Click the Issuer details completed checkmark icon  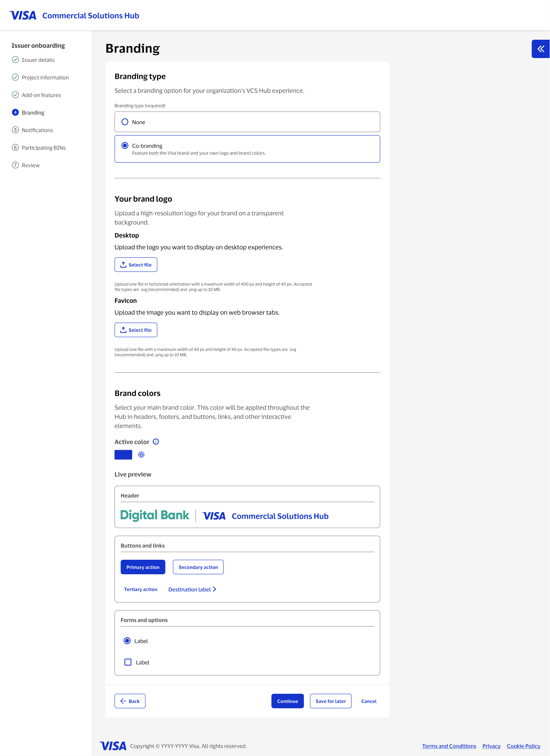click(15, 60)
